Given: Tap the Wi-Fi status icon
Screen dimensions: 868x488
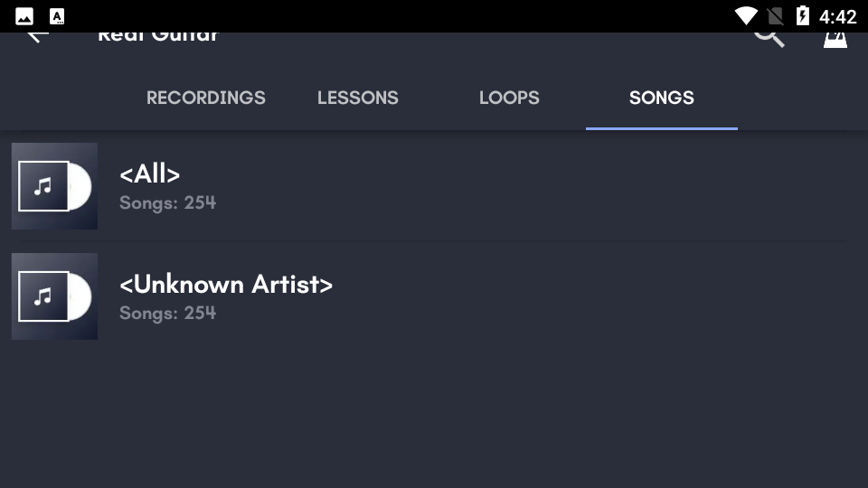Looking at the screenshot, I should pos(746,16).
